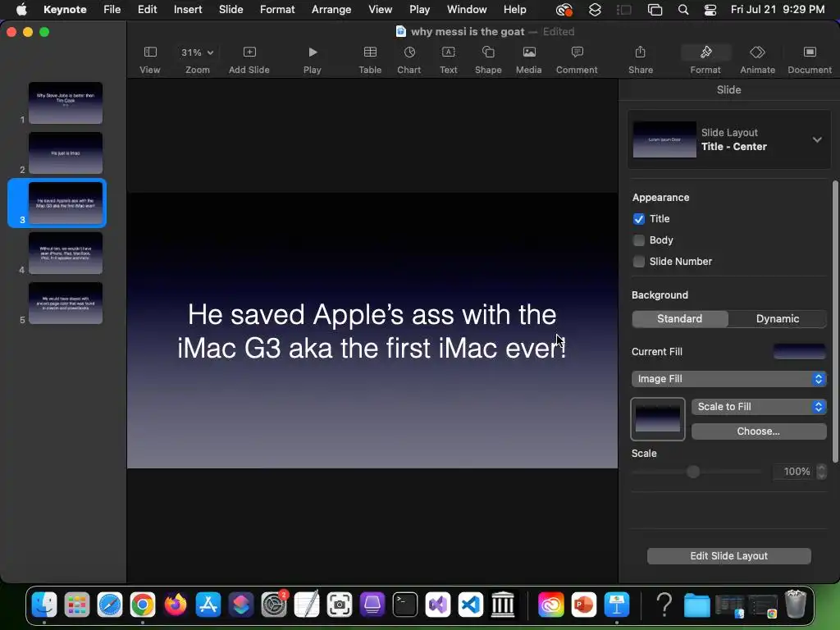Open Finder from the Dock
This screenshot has height=630, width=840.
click(44, 605)
